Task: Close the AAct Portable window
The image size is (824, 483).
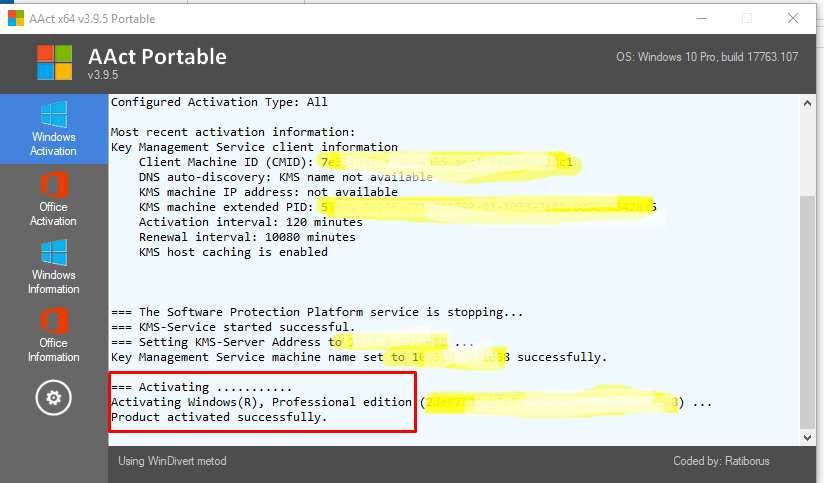Action: click(x=793, y=18)
